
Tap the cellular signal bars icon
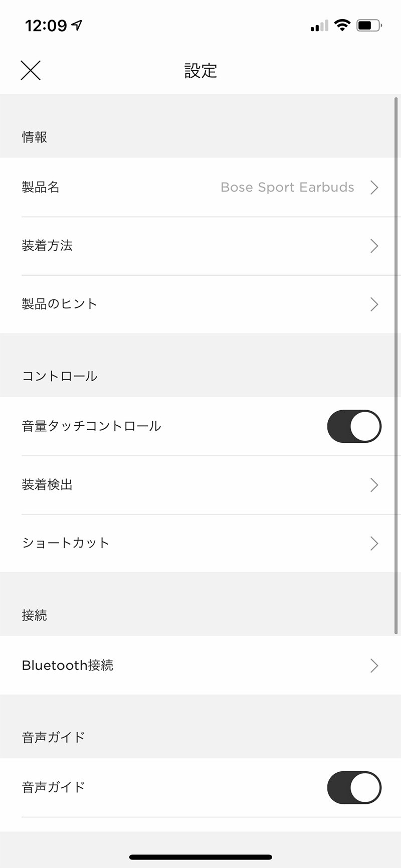tap(319, 26)
